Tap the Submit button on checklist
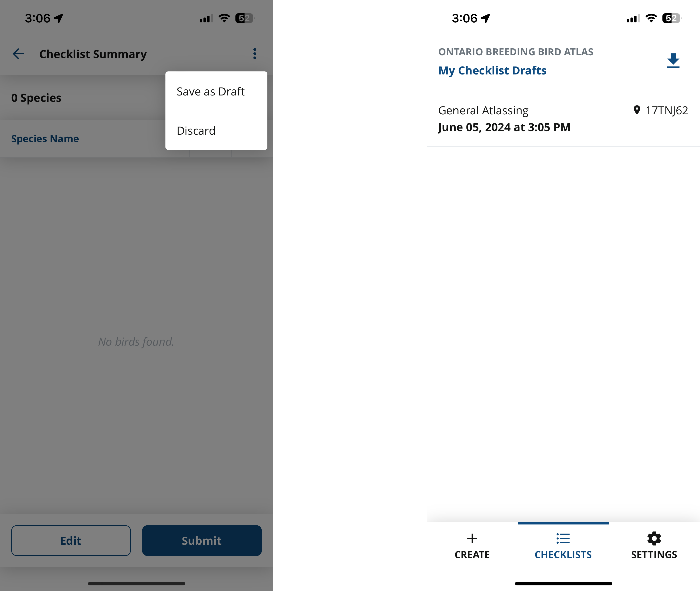700x591 pixels. pyautogui.click(x=201, y=540)
